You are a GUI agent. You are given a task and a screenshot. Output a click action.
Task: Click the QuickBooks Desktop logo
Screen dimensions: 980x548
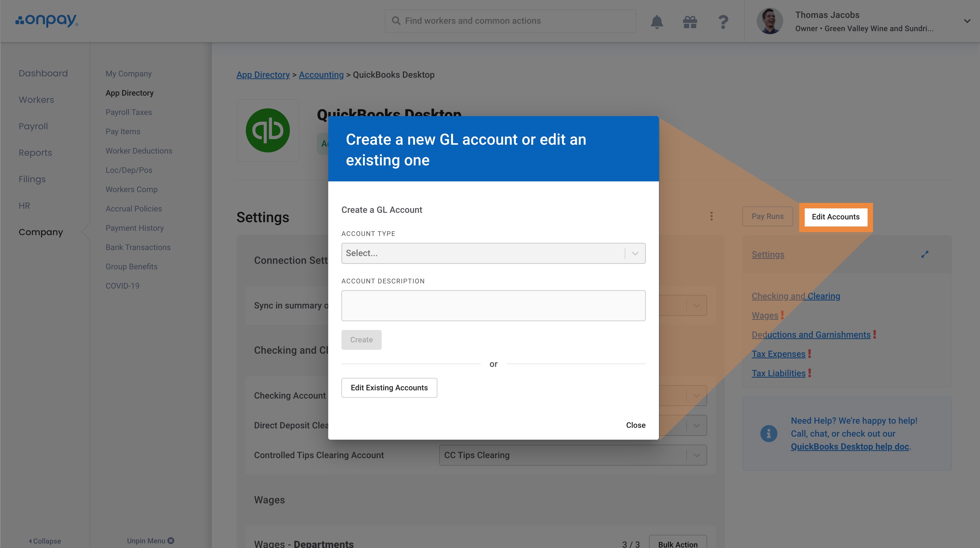click(x=268, y=130)
